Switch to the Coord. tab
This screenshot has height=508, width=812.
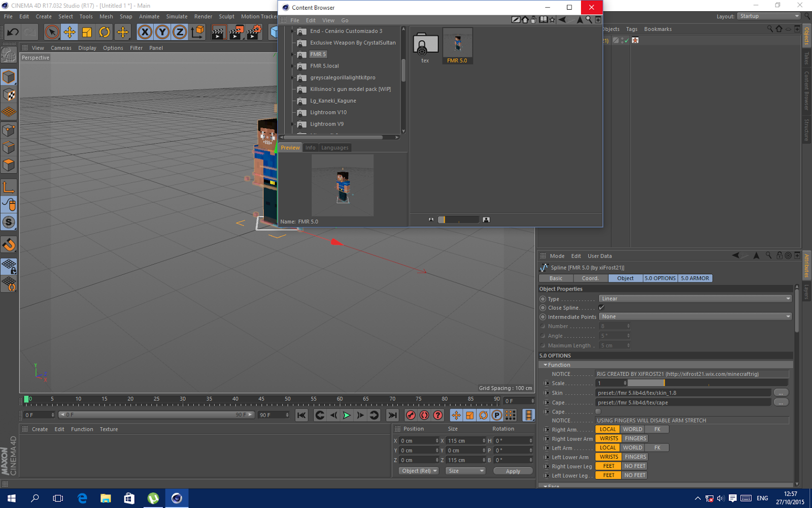pyautogui.click(x=590, y=278)
